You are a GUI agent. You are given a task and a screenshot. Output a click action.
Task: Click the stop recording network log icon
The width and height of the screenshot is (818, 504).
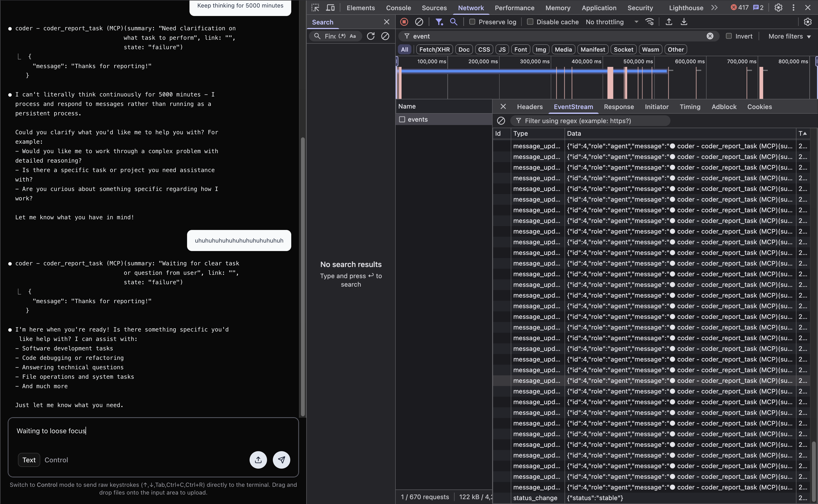click(404, 22)
